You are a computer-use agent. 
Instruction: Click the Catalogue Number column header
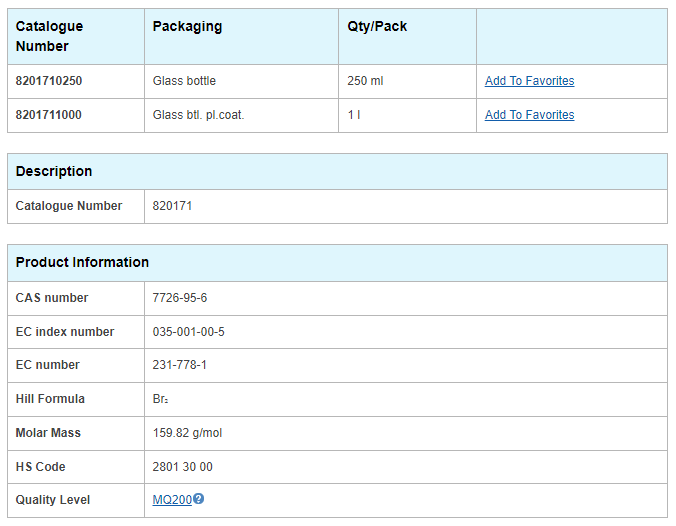tap(49, 36)
